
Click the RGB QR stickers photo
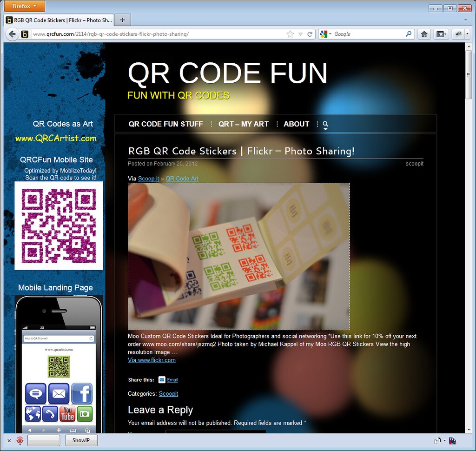[x=239, y=256]
